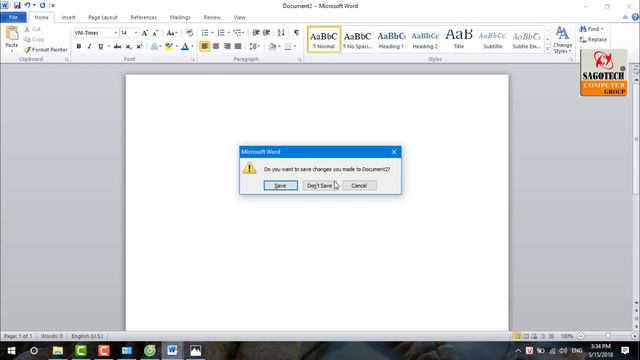Switch to the Review tab
The image size is (640, 360).
pos(212,18)
